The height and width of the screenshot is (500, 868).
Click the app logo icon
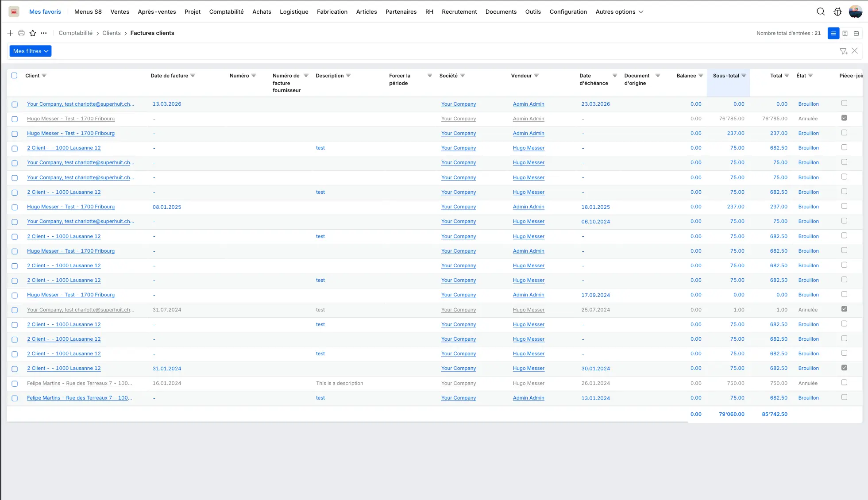coord(14,12)
